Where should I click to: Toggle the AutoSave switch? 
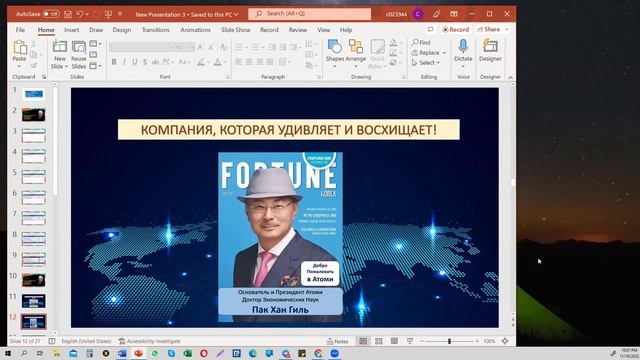[51, 14]
